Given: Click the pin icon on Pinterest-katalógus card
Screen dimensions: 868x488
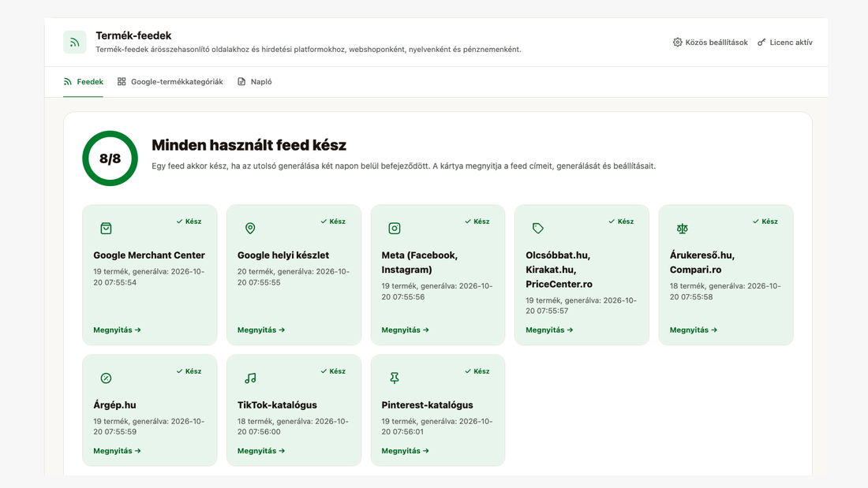Looking at the screenshot, I should point(394,378).
